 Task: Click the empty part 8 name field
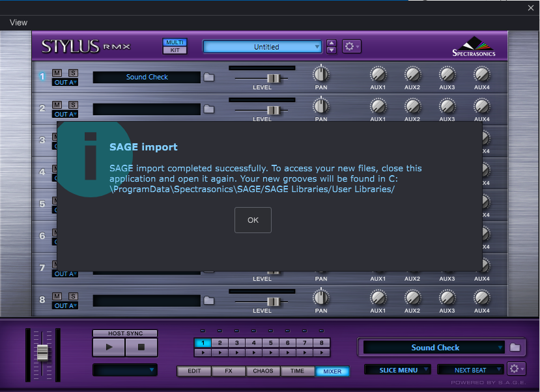(147, 300)
